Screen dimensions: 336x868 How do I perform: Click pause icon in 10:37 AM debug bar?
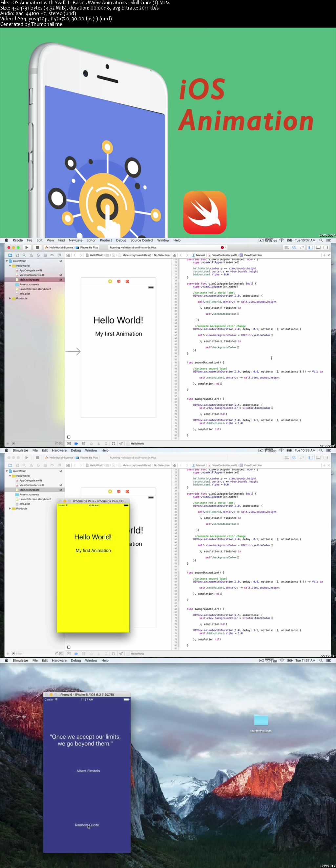click(84, 444)
